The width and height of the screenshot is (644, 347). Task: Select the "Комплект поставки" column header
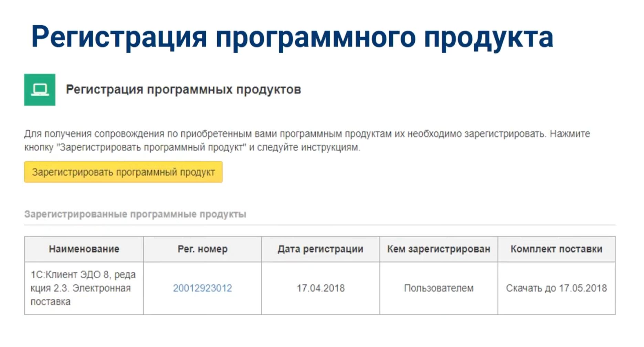(556, 249)
